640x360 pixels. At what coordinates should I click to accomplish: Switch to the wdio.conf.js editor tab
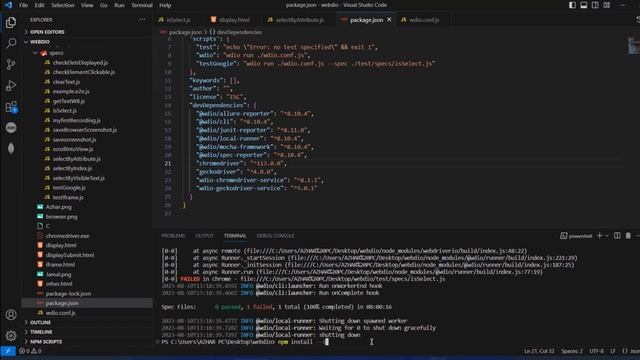[424, 20]
